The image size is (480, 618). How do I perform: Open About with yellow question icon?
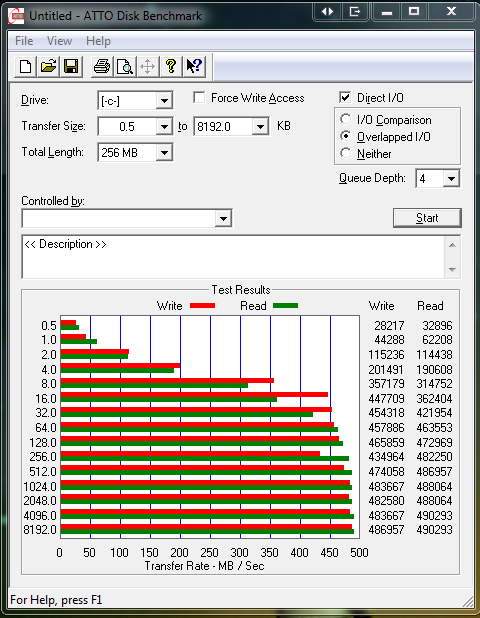(x=171, y=66)
